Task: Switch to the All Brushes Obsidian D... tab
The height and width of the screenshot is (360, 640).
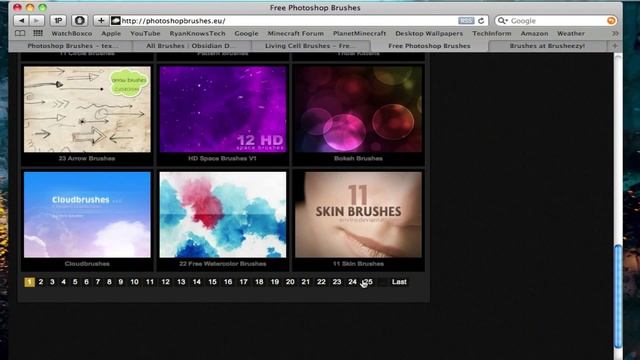Action: pos(191,46)
